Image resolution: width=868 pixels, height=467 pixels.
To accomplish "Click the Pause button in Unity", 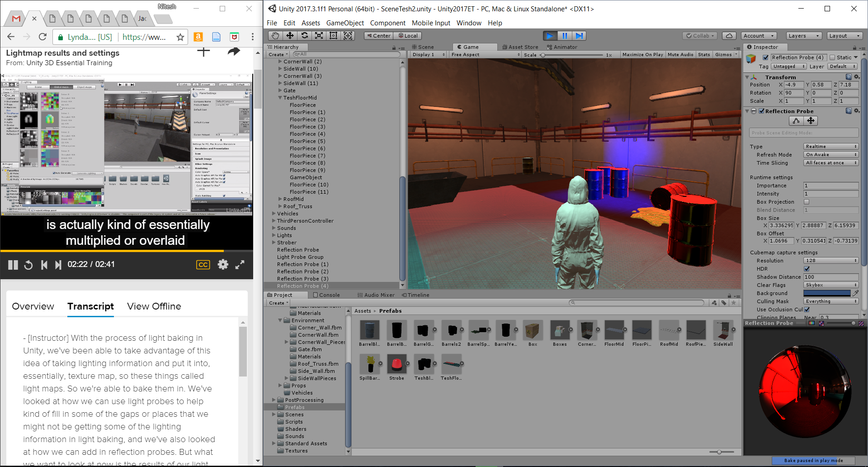I will coord(565,36).
